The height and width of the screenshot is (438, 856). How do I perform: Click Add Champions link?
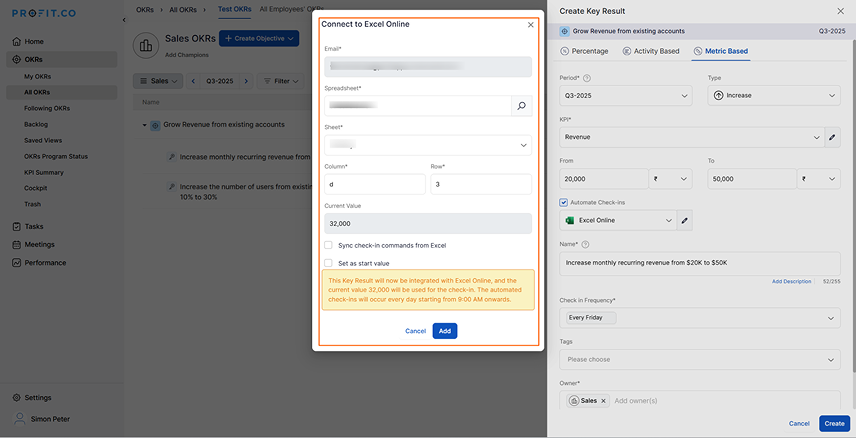pyautogui.click(x=187, y=55)
